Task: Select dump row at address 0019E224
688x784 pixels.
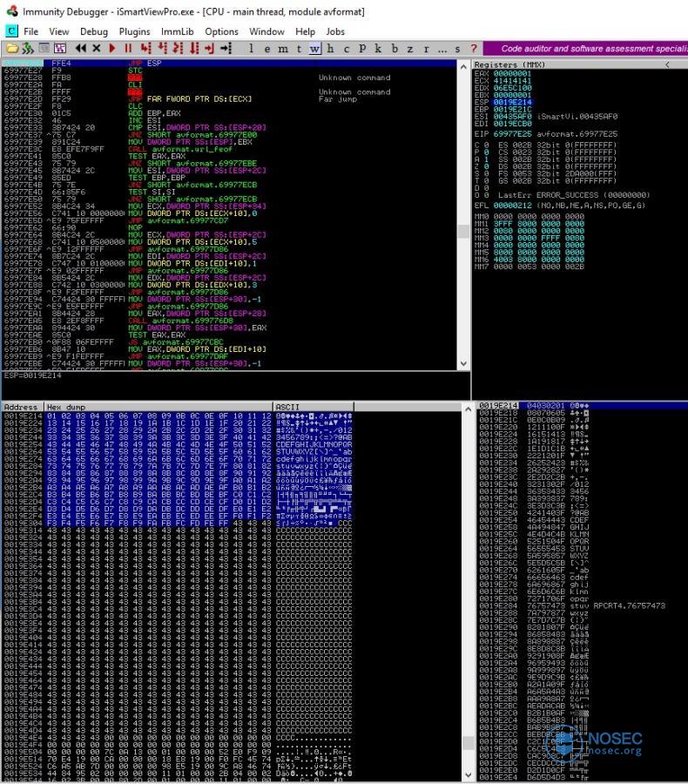Action: 178,423
